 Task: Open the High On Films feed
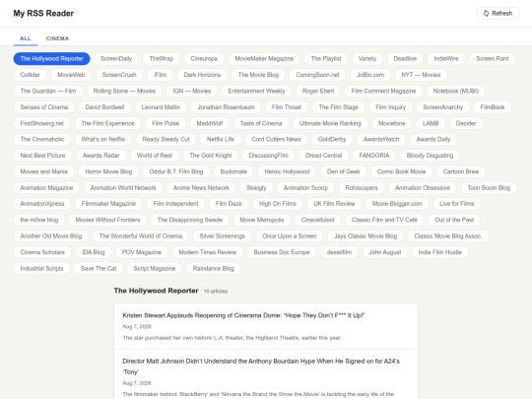click(278, 204)
